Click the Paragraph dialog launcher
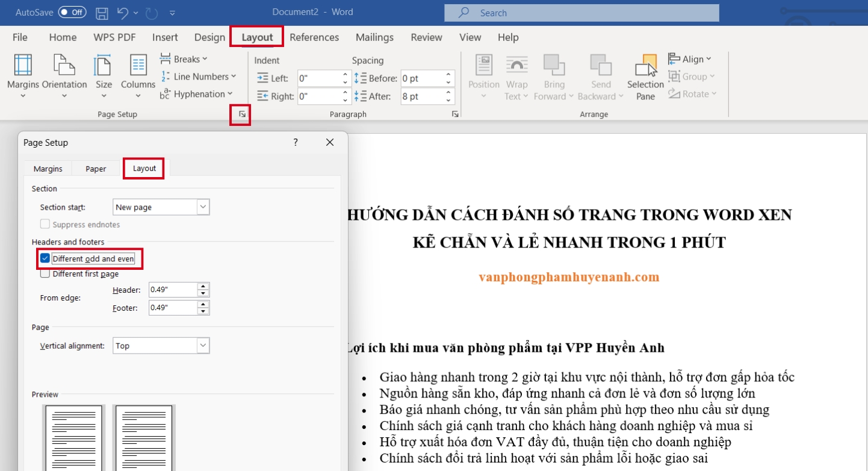868x471 pixels. [455, 114]
